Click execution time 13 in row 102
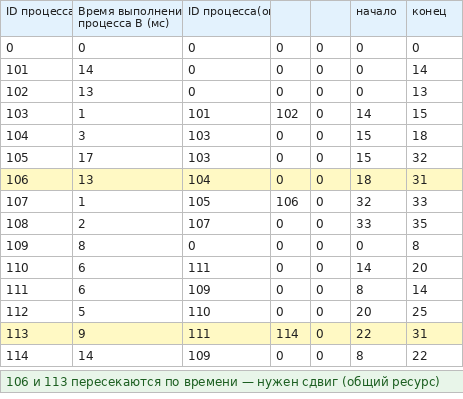Viewport: 463px width, 399px height. point(127,92)
